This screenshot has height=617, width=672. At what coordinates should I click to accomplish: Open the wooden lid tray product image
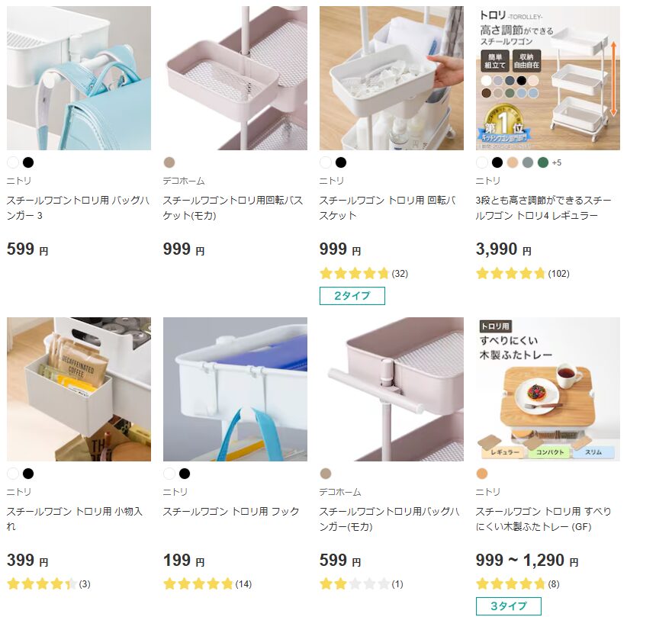[548, 389]
